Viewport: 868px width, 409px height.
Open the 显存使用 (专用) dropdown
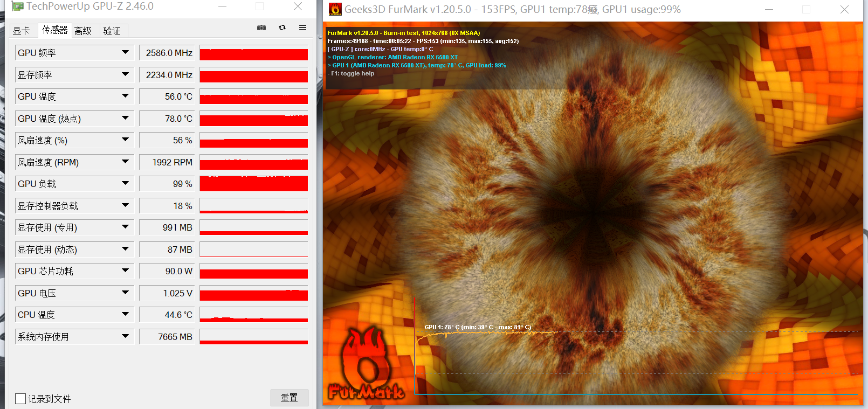coord(125,227)
